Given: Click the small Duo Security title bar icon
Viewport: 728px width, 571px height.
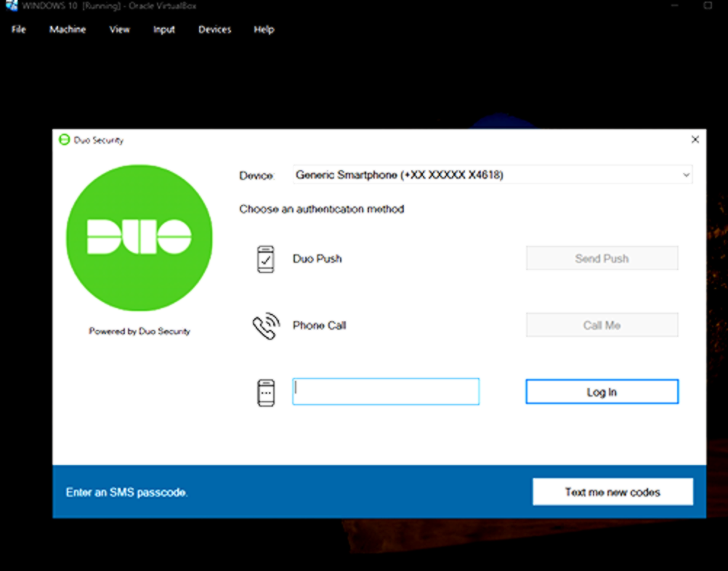Looking at the screenshot, I should [64, 139].
